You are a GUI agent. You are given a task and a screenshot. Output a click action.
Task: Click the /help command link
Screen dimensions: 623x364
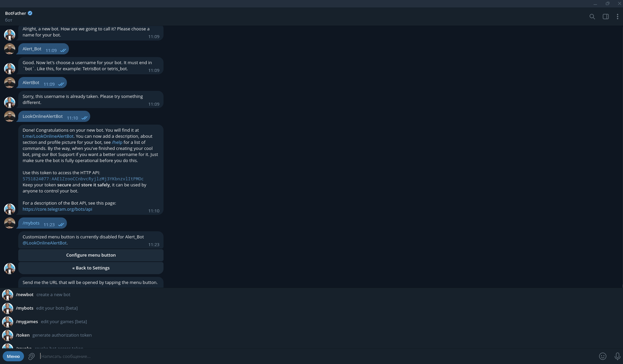click(117, 142)
